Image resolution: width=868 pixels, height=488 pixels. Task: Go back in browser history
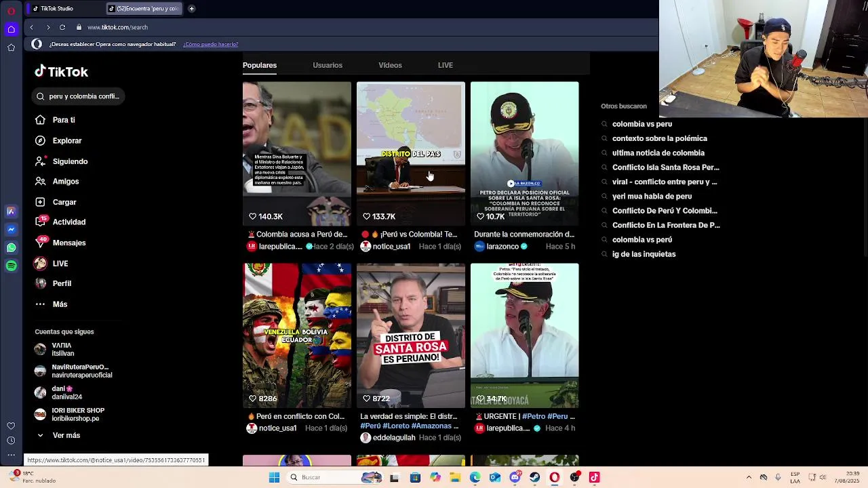(31, 27)
